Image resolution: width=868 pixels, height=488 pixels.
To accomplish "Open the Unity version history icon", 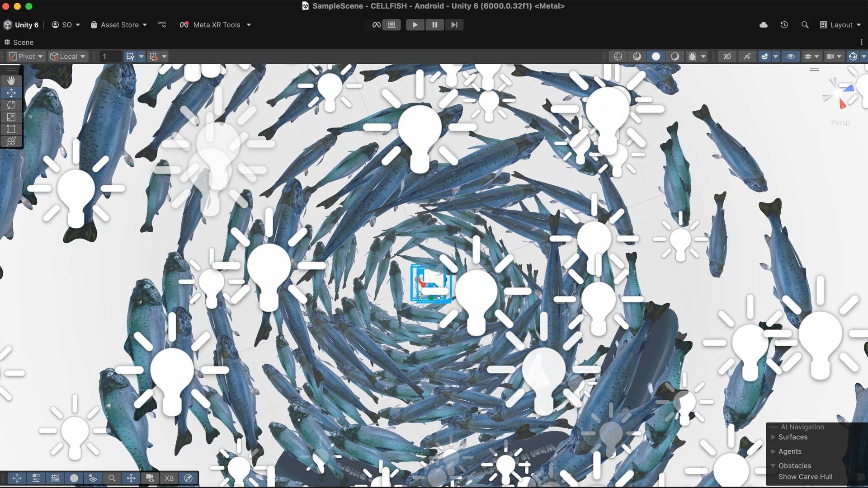I will [x=784, y=25].
